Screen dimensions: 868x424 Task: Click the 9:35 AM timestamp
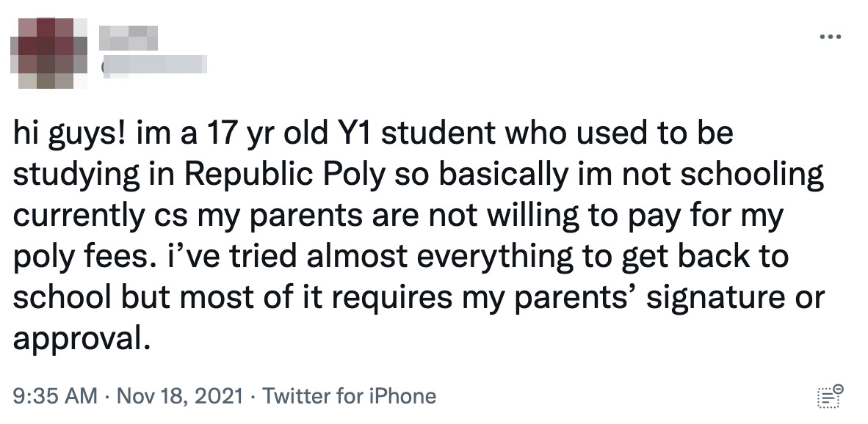tap(55, 397)
